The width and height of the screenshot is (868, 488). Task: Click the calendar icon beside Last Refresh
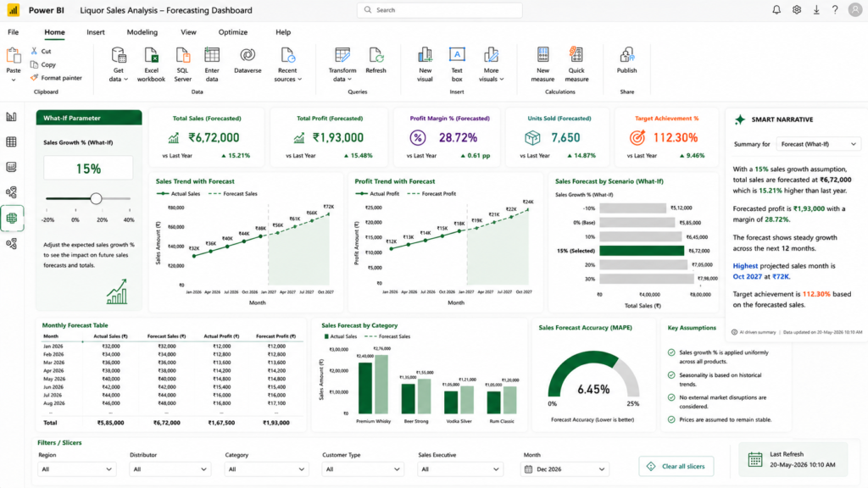(x=755, y=459)
